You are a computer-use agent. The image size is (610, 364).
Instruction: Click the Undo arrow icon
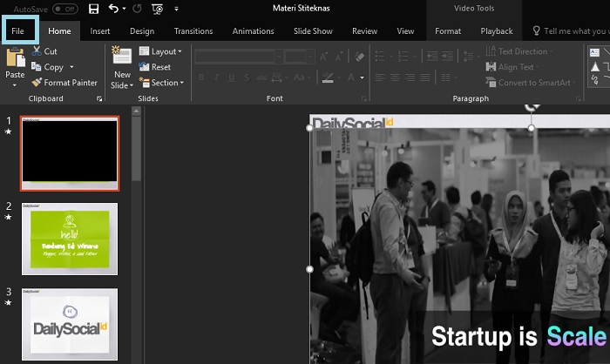(113, 8)
